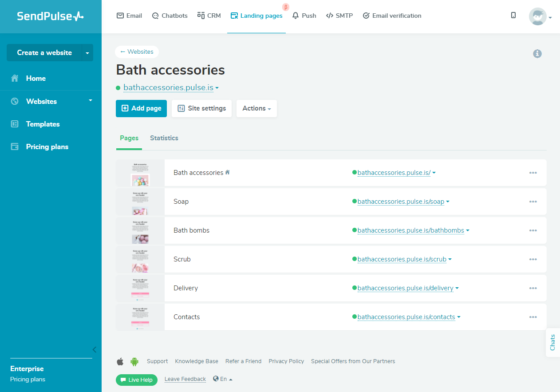Click the Add page button
Viewport: 560px width, 392px height.
tap(141, 108)
